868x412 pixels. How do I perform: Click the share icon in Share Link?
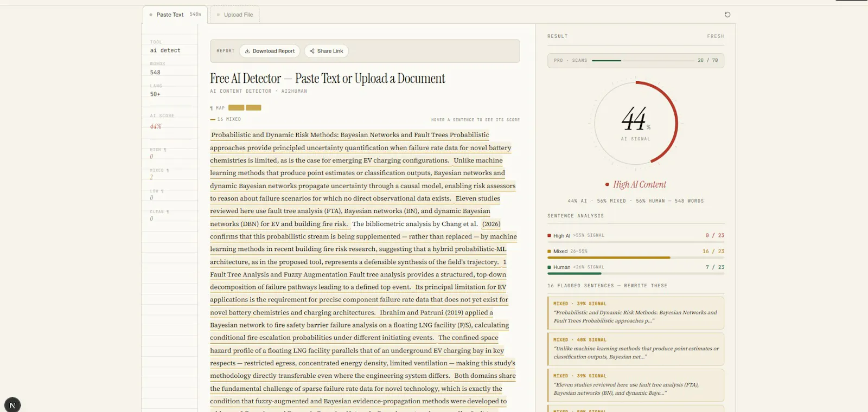[312, 51]
